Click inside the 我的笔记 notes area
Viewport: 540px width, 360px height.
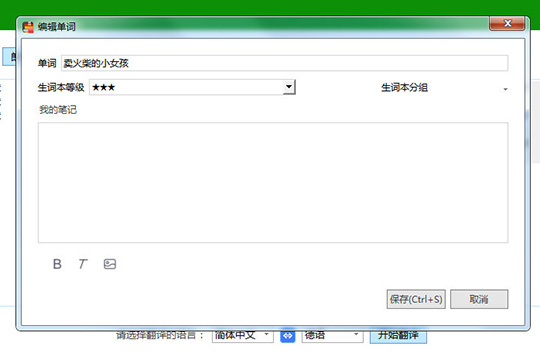point(273,183)
